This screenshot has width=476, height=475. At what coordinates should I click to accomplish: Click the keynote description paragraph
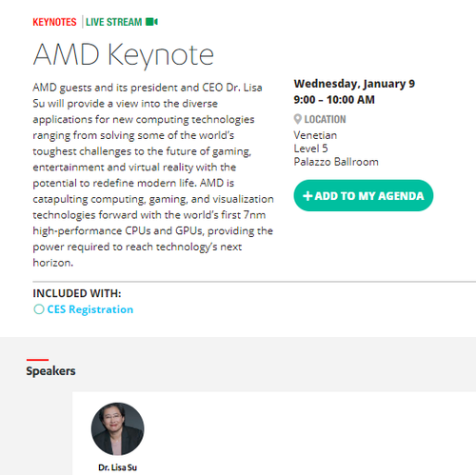click(153, 175)
